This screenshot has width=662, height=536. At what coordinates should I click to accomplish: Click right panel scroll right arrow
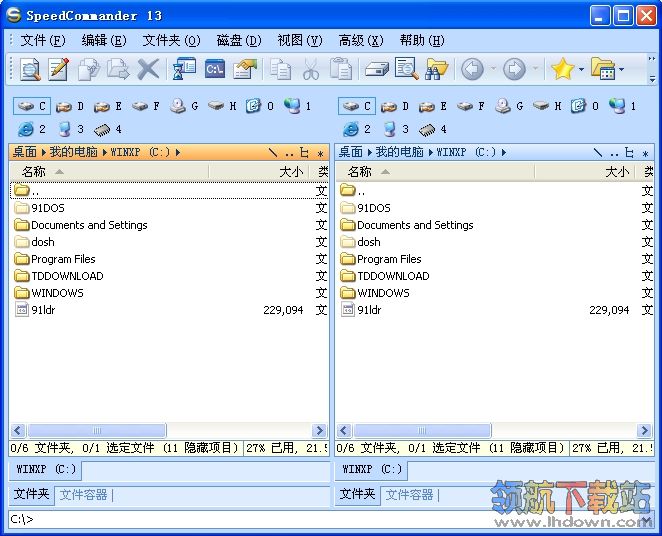click(644, 430)
